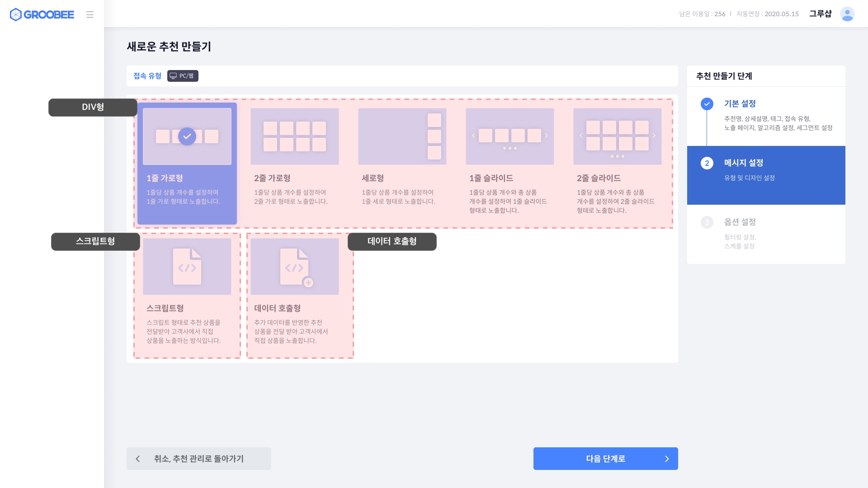The height and width of the screenshot is (488, 868).
Task: Click 취소, 추천 관리로 돌아가기 button
Action: [198, 459]
